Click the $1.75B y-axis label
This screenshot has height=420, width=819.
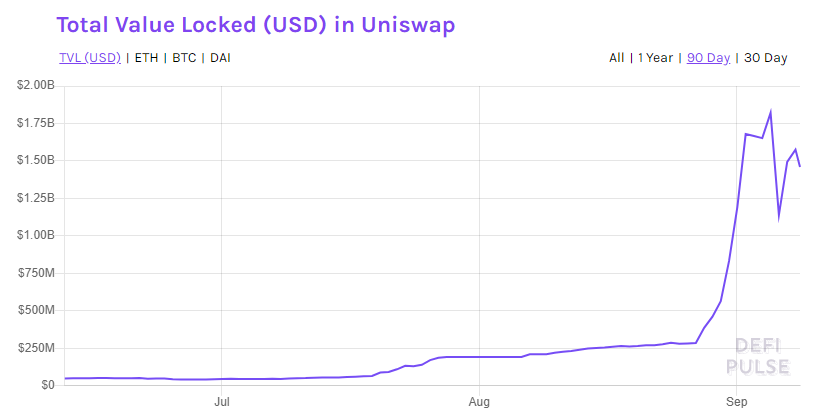36,123
